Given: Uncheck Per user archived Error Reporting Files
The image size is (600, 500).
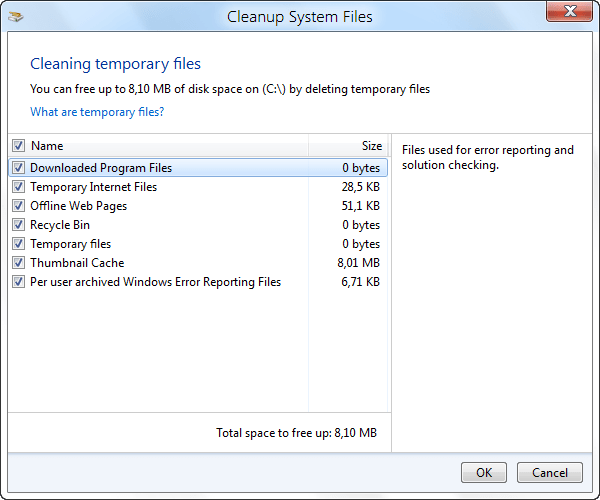Looking at the screenshot, I should pos(18,282).
